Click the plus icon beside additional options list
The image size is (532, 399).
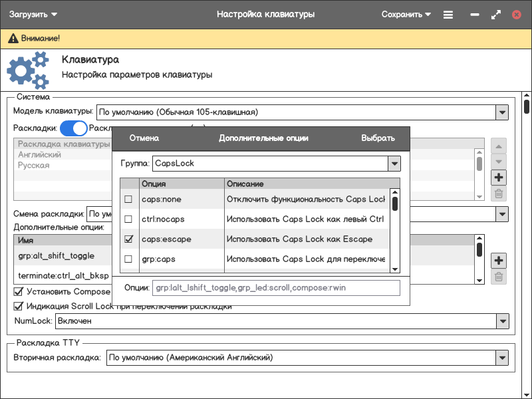(499, 260)
